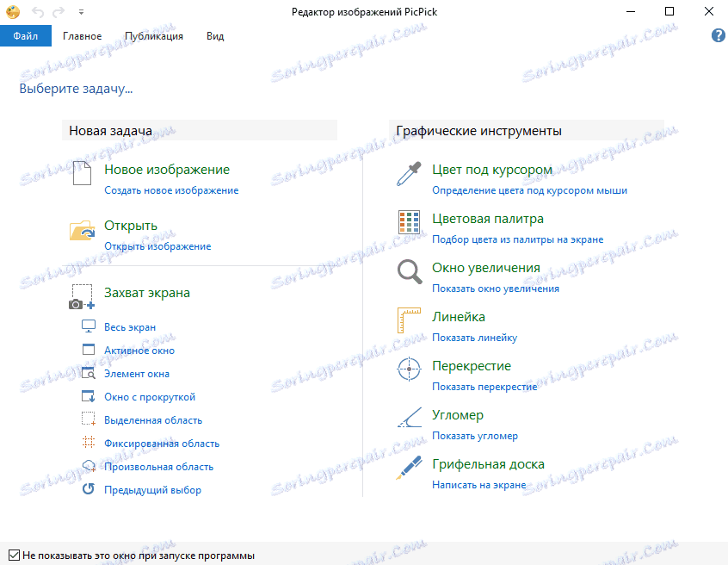Click the orange grid icon for Фиксированная область
Image resolution: width=728 pixels, height=565 pixels.
pos(89,443)
